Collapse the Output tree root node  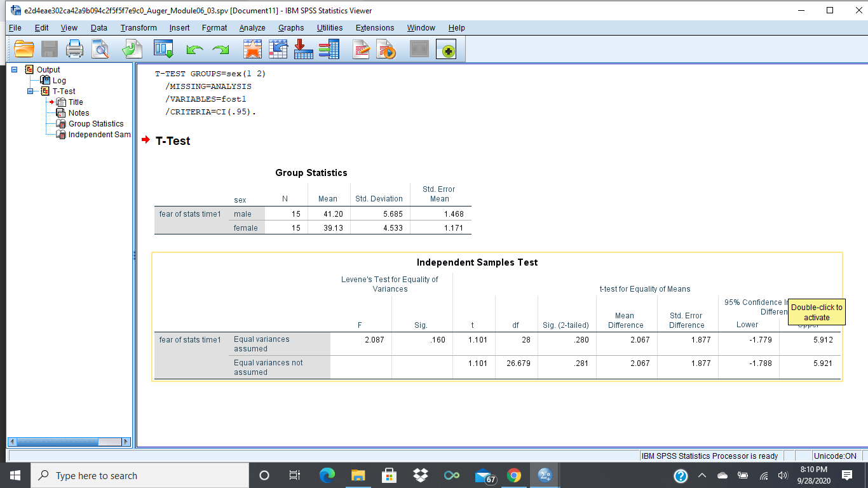click(x=14, y=69)
